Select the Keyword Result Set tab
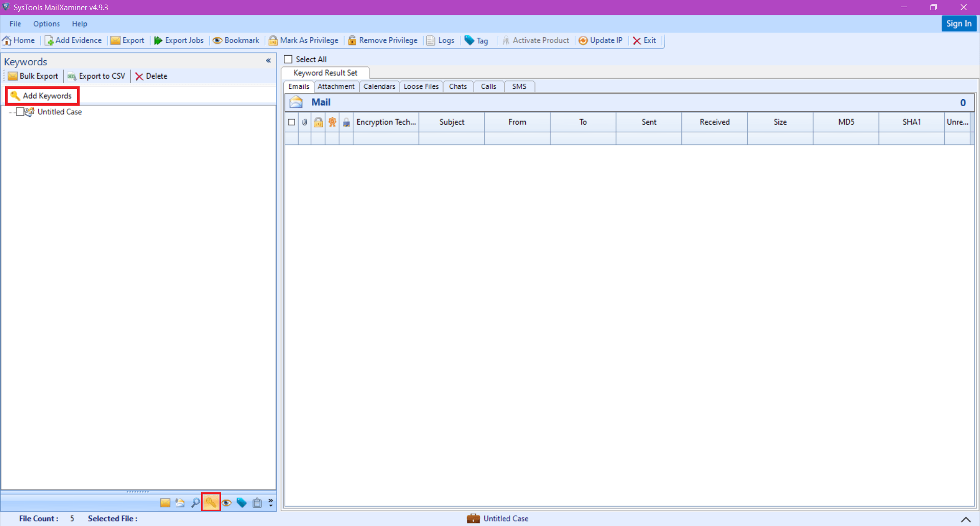This screenshot has height=526, width=980. click(325, 73)
